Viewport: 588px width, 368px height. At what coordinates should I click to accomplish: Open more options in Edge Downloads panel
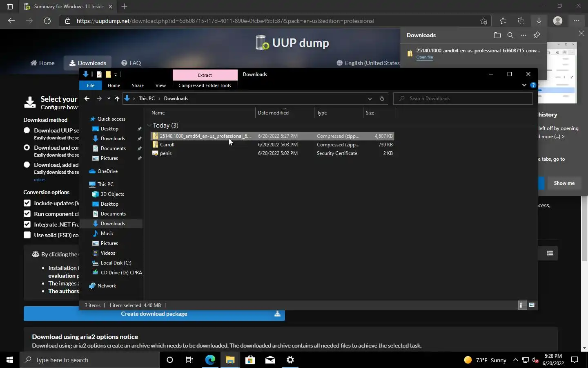tap(523, 35)
